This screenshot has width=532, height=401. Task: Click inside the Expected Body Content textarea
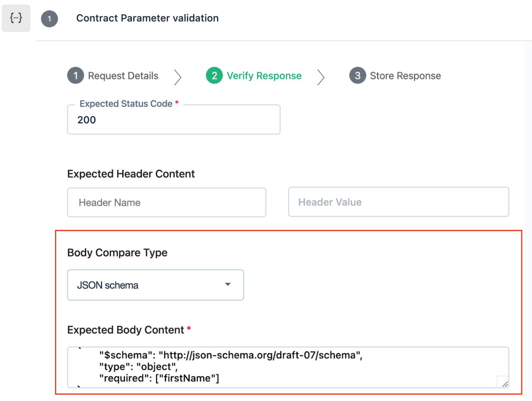point(284,367)
